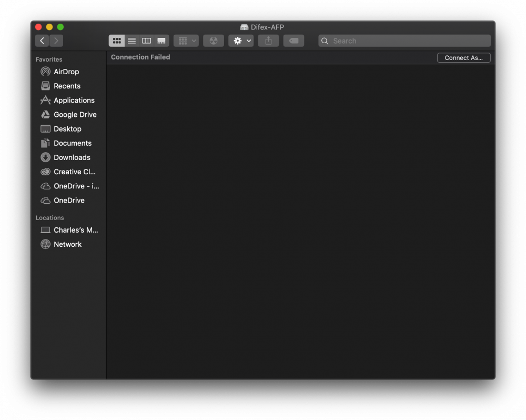Switch to column view
This screenshot has height=420, width=526.
click(147, 41)
